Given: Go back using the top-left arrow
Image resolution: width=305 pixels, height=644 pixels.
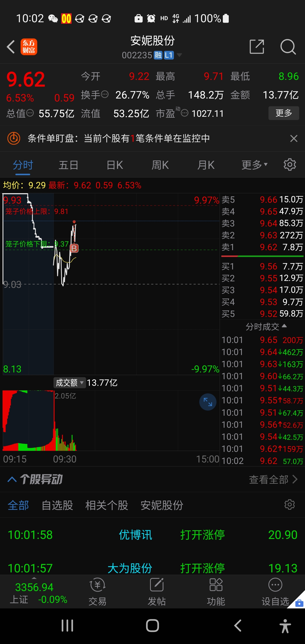Looking at the screenshot, I should (11, 47).
